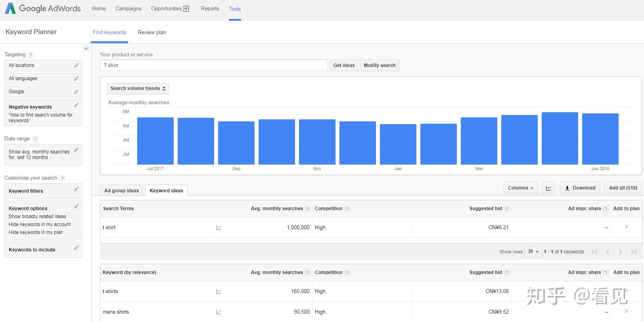
Task: Add t shirt keyword to plan
Action: pyautogui.click(x=626, y=227)
